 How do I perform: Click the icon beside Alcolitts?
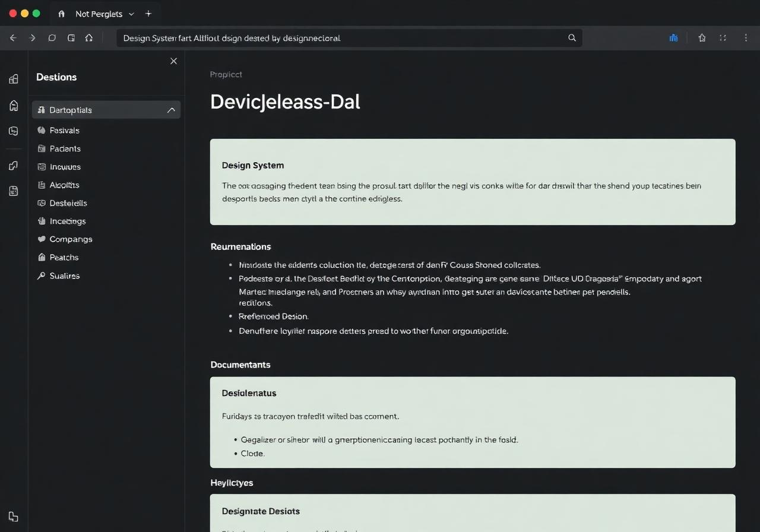point(42,185)
